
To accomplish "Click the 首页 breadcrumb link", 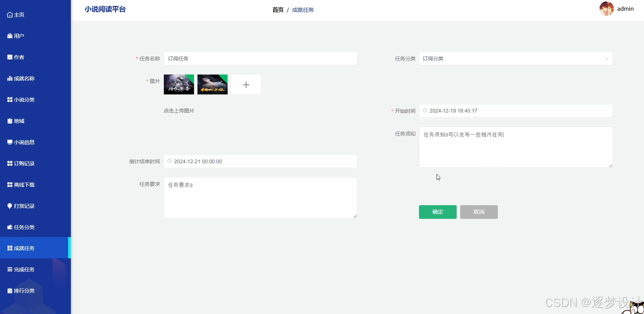I will tap(278, 10).
